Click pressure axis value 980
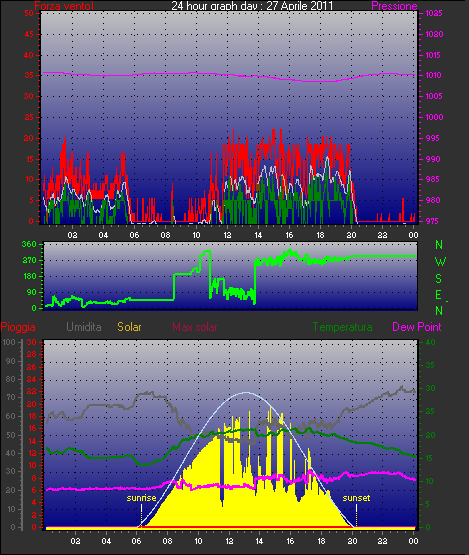 point(433,200)
